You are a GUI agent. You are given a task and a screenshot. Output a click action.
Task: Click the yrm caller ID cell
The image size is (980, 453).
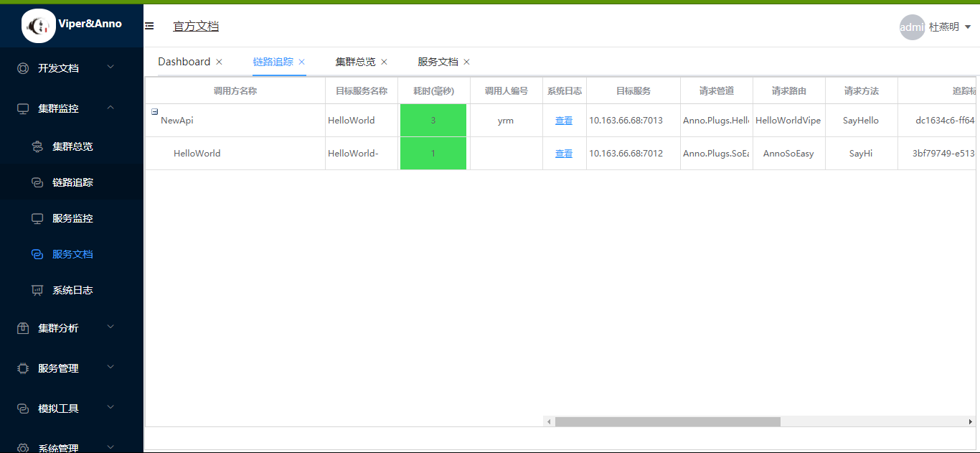(506, 121)
